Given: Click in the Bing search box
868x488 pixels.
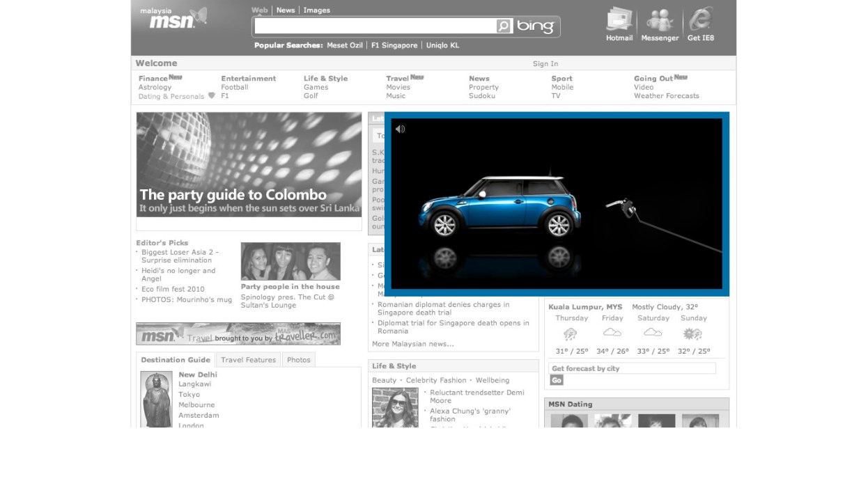Looking at the screenshot, I should click(x=375, y=26).
